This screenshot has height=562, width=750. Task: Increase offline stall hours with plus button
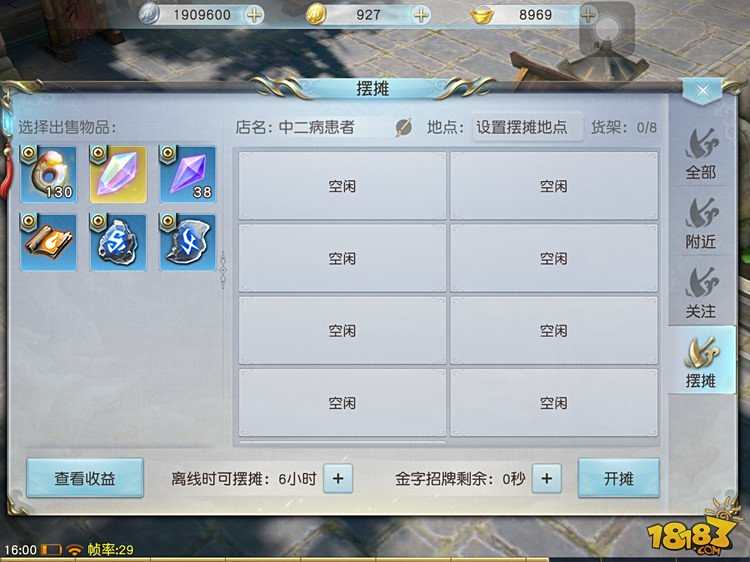[x=338, y=478]
